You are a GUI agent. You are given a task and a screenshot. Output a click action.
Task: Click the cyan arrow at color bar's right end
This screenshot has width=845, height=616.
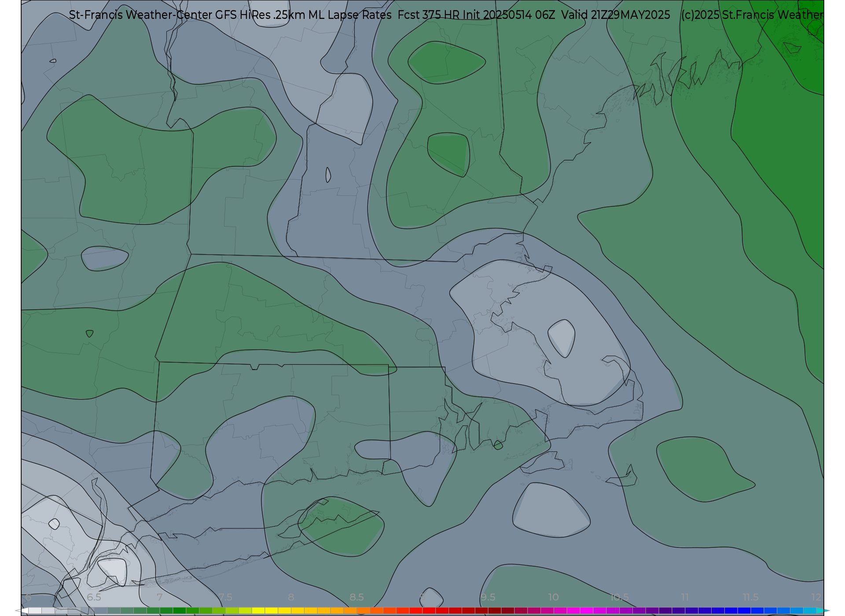823,611
